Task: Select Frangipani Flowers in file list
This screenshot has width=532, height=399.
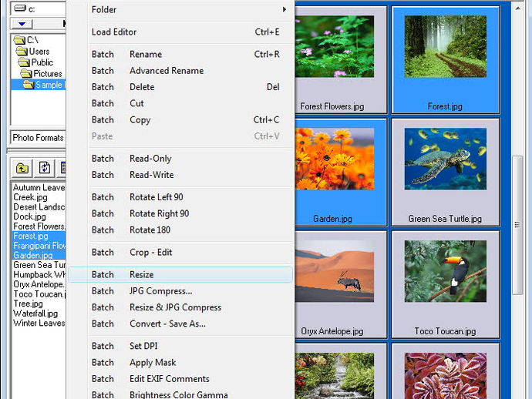Action: pyautogui.click(x=39, y=246)
